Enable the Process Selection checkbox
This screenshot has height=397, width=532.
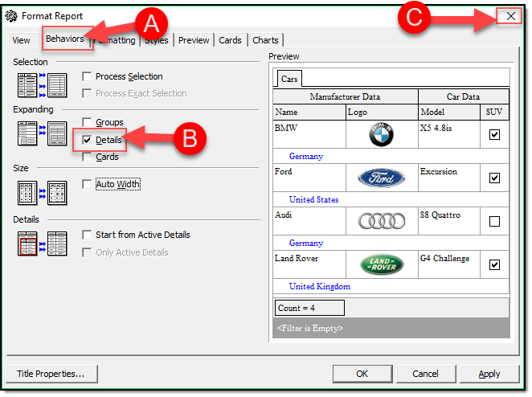coord(87,77)
